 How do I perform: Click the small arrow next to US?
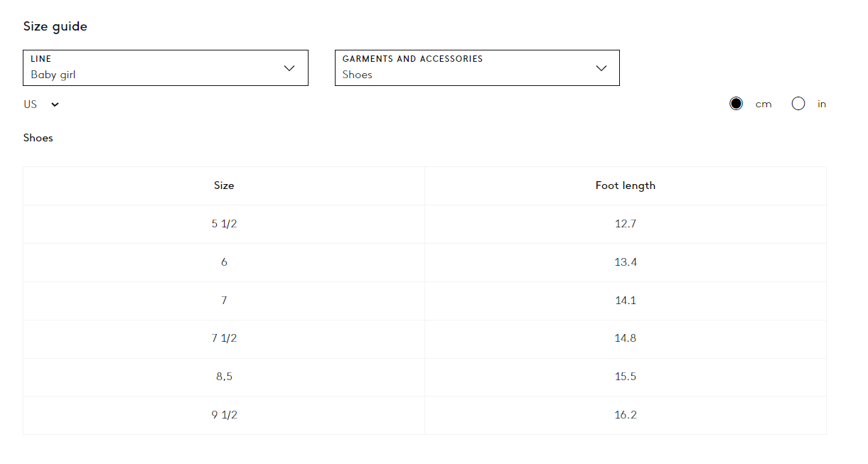pos(55,104)
